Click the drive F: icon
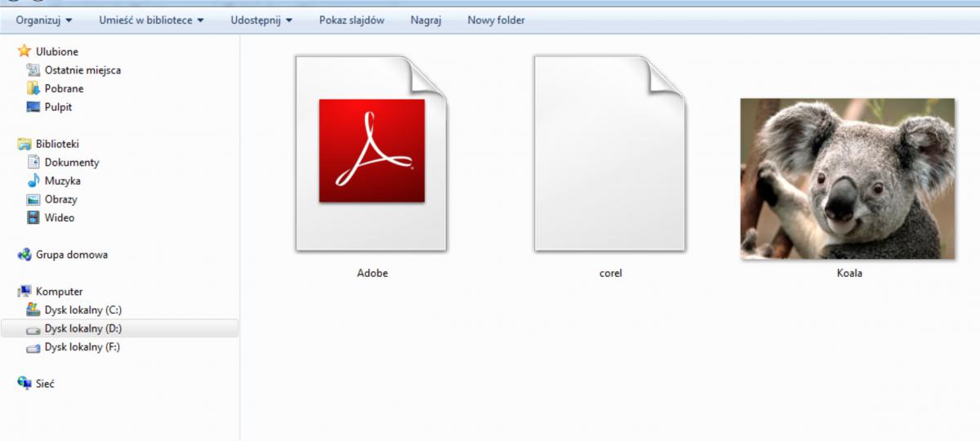The height and width of the screenshot is (441, 980). pos(33,348)
